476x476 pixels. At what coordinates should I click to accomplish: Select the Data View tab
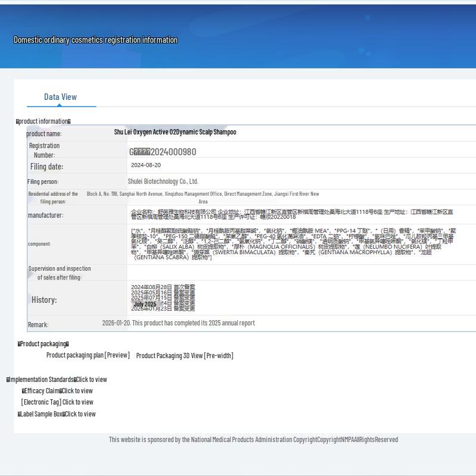click(x=61, y=97)
